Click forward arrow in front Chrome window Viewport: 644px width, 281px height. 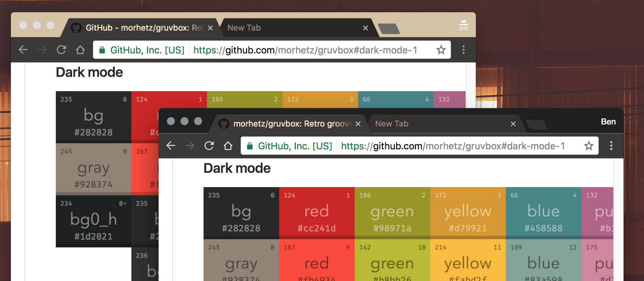(x=190, y=146)
